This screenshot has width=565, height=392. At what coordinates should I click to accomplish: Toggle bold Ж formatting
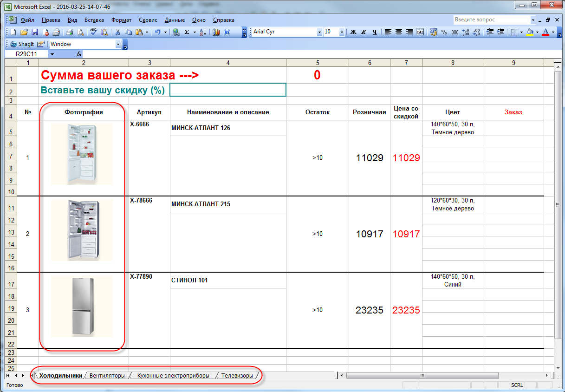353,32
